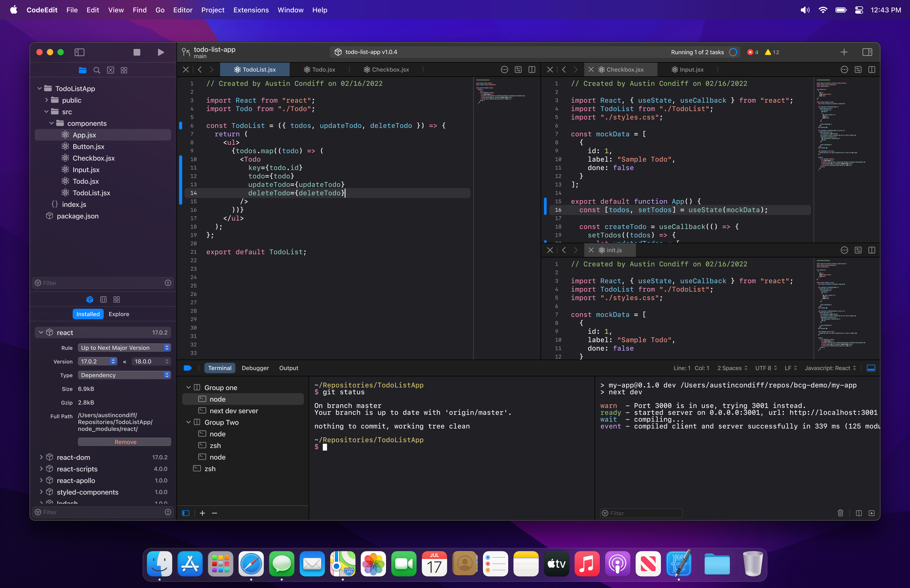This screenshot has height=588, width=910.
Task: Open the project search navigator
Action: (x=97, y=70)
